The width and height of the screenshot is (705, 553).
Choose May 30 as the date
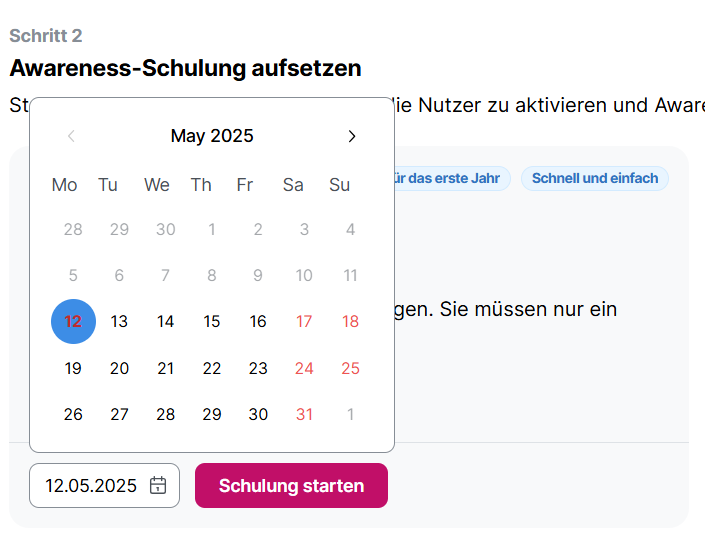258,414
